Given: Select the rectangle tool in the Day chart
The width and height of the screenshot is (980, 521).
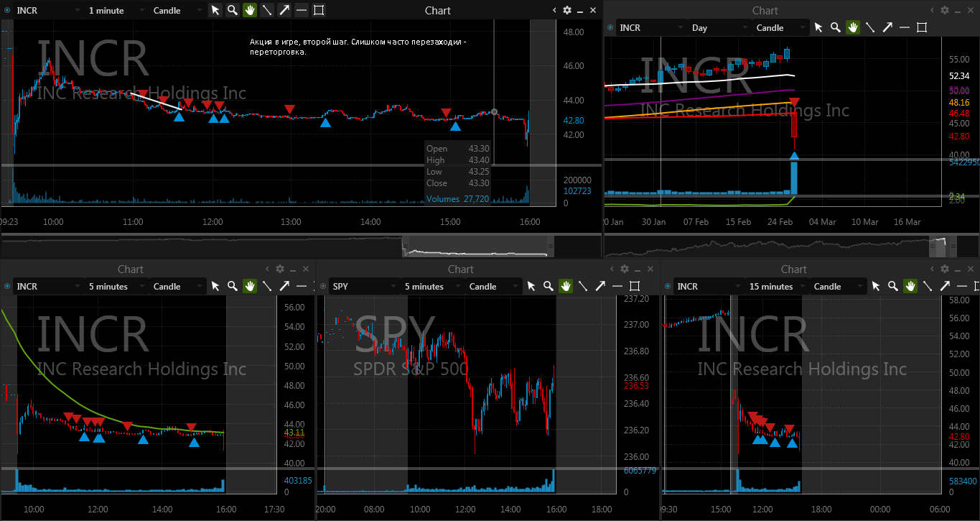Looking at the screenshot, I should click(x=922, y=27).
